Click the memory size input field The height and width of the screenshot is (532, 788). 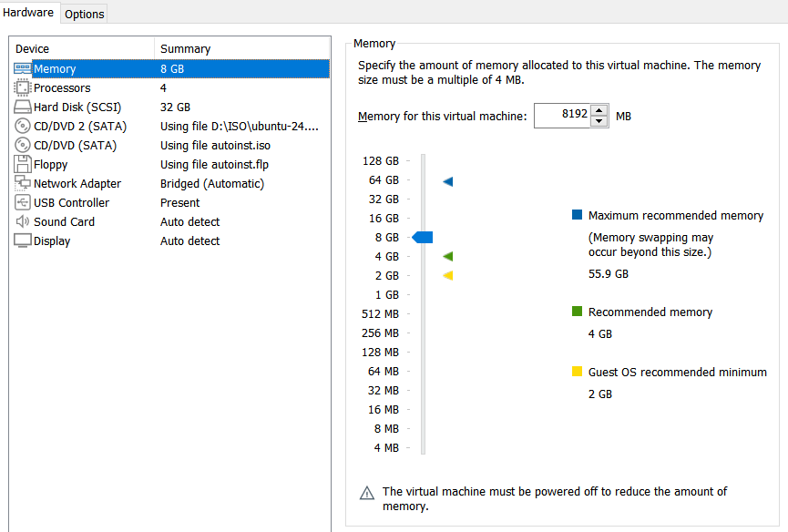(x=561, y=116)
